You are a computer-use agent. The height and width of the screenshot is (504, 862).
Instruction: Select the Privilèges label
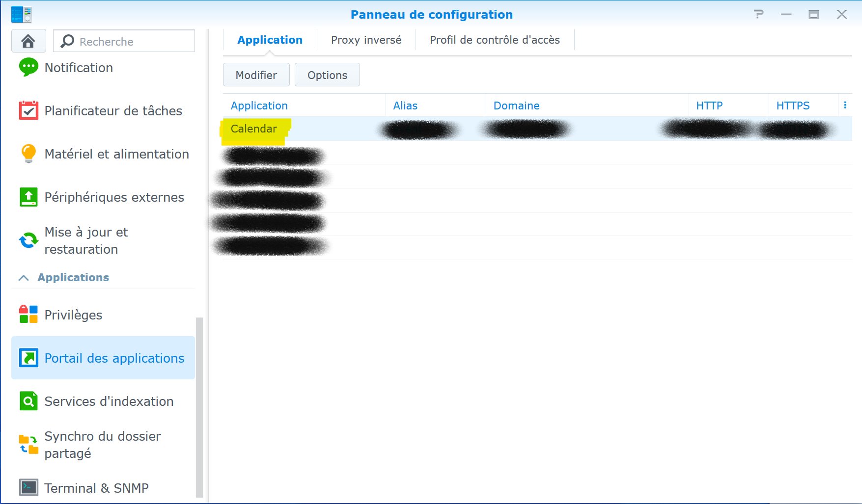click(x=73, y=315)
